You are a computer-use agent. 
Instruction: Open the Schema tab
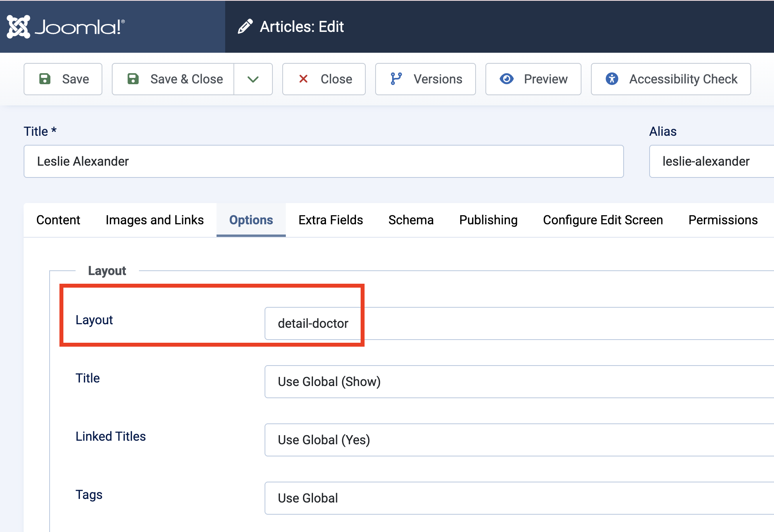pos(411,220)
